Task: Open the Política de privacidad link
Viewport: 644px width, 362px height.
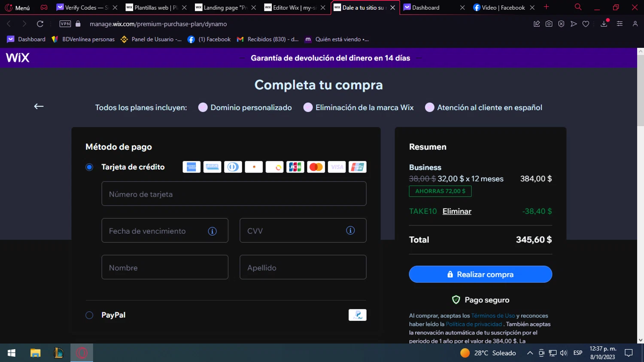Action: 474,324
